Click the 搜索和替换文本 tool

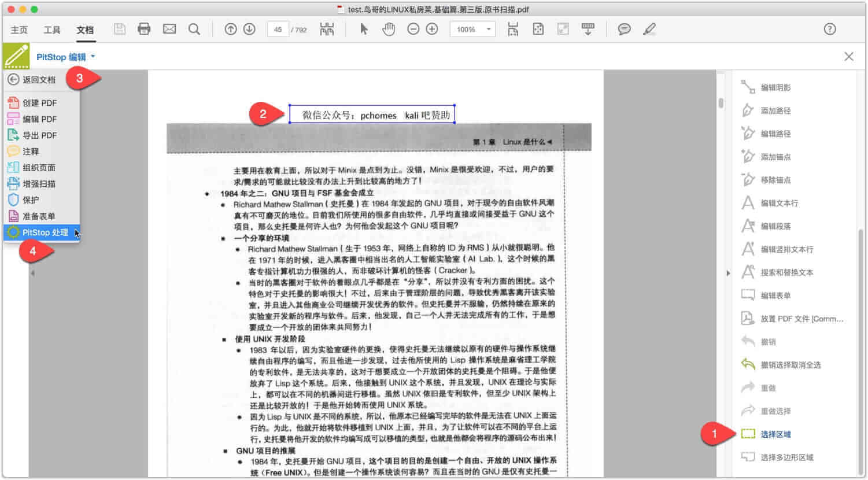coord(777,272)
